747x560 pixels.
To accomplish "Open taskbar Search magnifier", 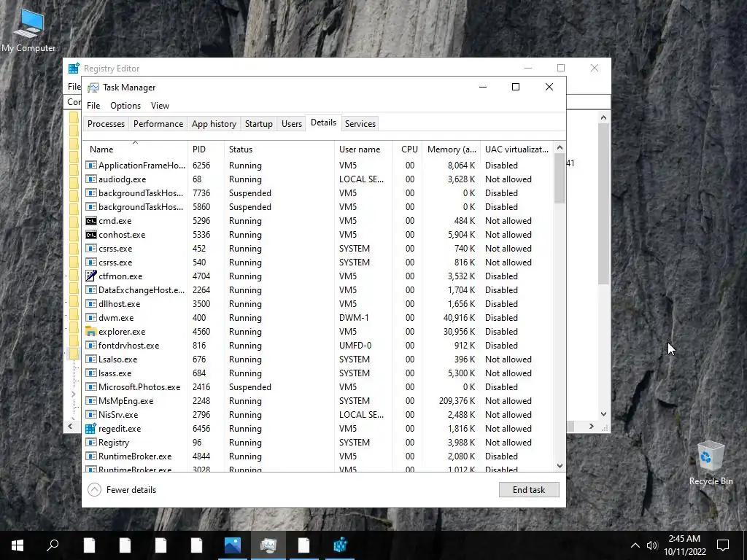I will (x=53, y=545).
